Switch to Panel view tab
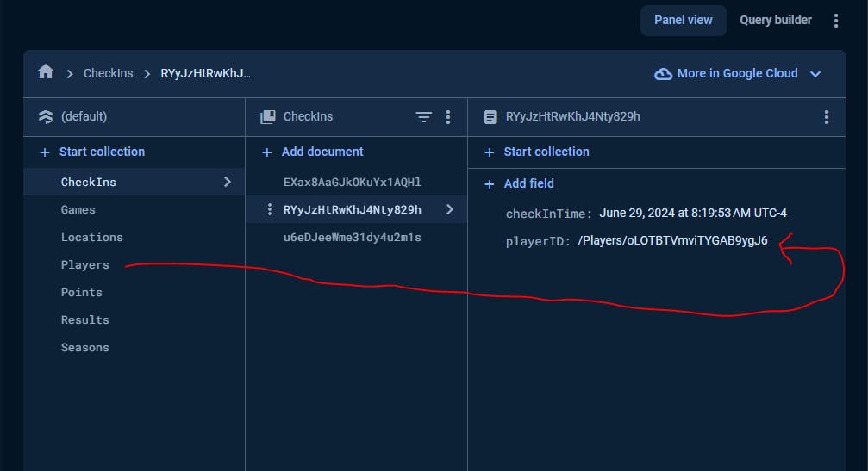 (x=683, y=21)
